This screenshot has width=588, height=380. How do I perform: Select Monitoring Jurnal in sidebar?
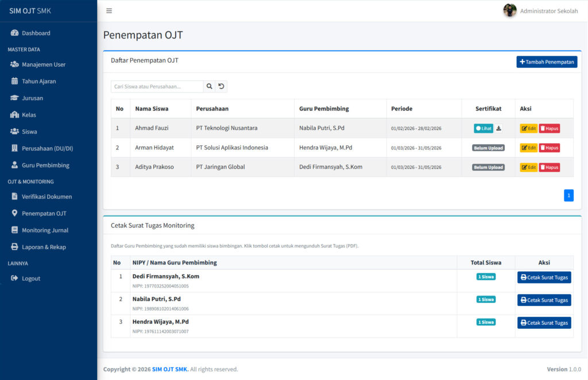(x=45, y=231)
